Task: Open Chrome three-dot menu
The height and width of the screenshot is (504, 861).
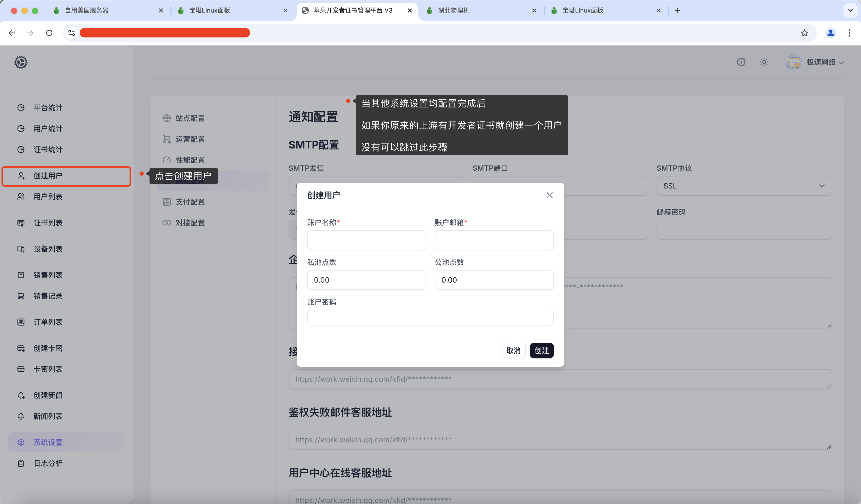Action: click(850, 33)
